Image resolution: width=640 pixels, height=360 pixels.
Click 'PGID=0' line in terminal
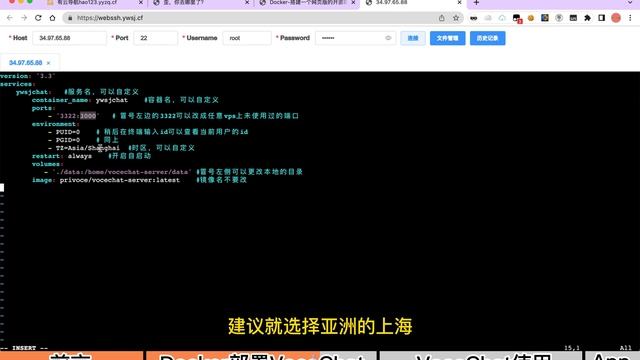(x=68, y=140)
